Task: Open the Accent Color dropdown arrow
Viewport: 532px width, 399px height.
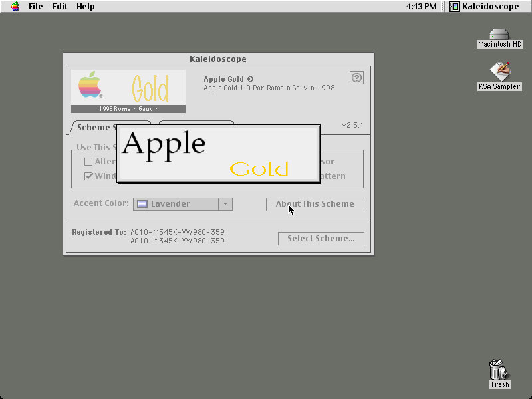Action: pyautogui.click(x=225, y=204)
